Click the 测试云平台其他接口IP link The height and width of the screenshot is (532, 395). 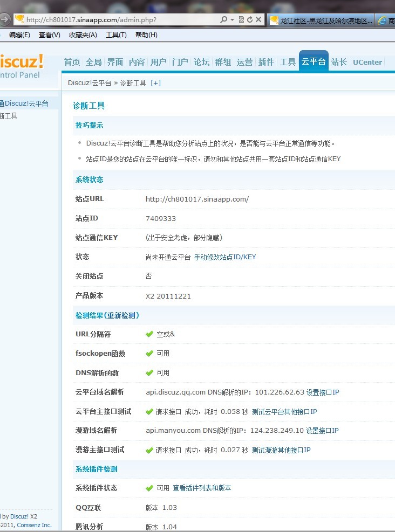pyautogui.click(x=284, y=412)
